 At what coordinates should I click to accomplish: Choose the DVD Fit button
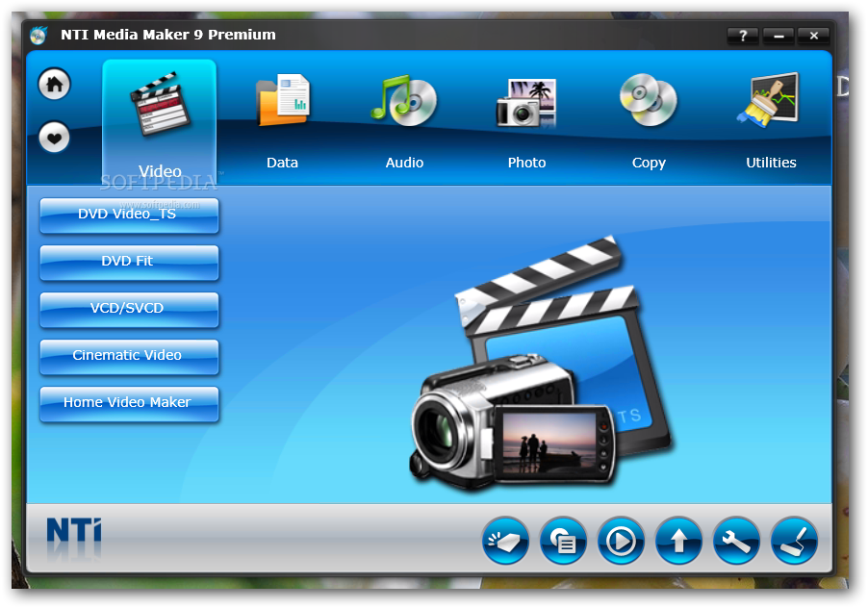[x=129, y=263]
